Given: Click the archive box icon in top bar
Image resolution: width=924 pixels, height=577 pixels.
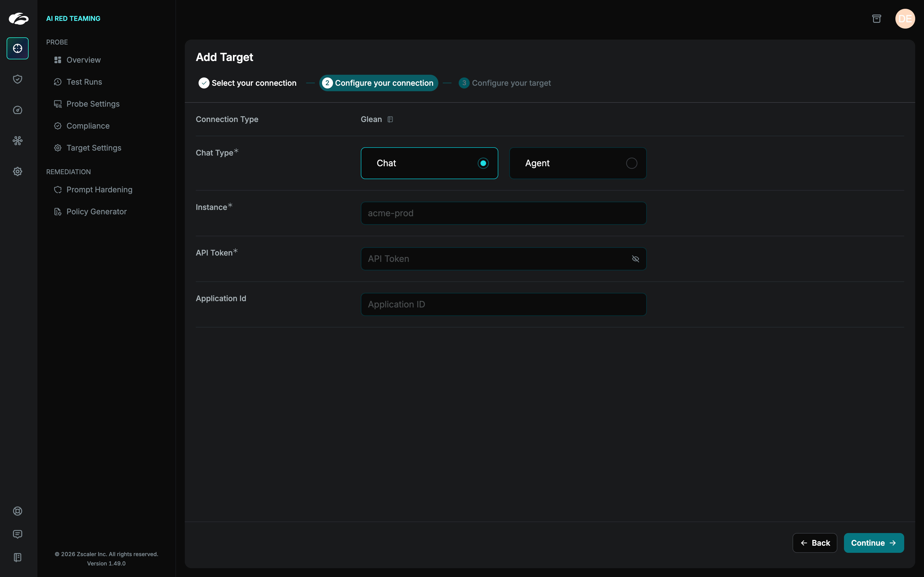Looking at the screenshot, I should tap(877, 19).
